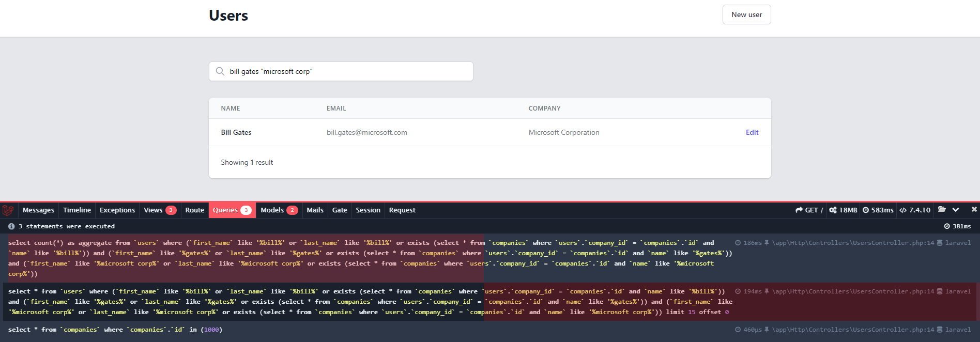Switch to the Request tab
Image resolution: width=980 pixels, height=342 pixels.
pyautogui.click(x=402, y=210)
